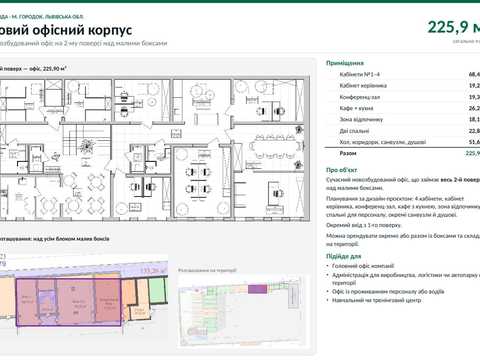Click the floor plan caption 'офіс, 225,90 м²'
This screenshot has height=360, width=480.
click(48, 69)
